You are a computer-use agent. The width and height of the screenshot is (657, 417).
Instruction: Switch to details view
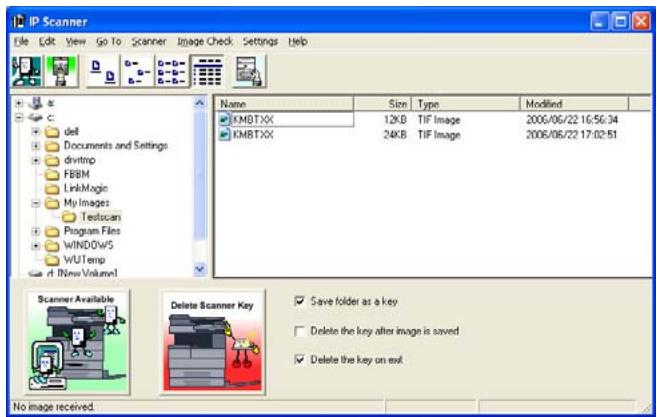207,72
